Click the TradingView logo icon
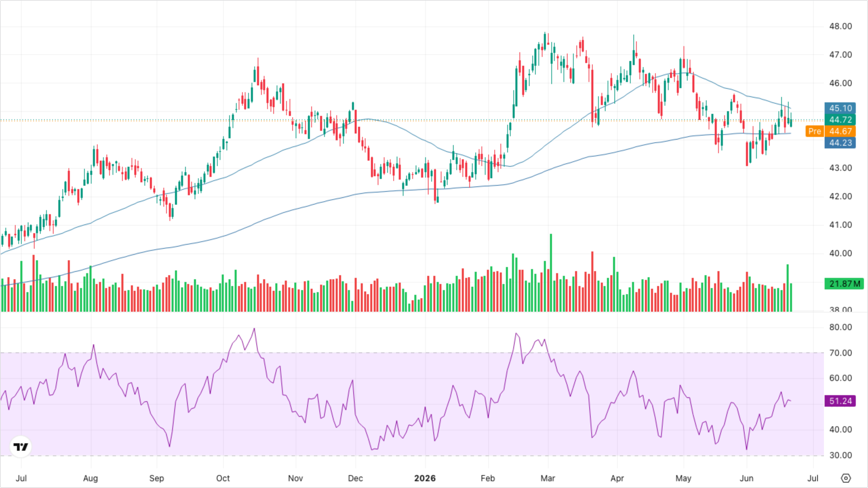868x488 pixels. click(x=21, y=447)
